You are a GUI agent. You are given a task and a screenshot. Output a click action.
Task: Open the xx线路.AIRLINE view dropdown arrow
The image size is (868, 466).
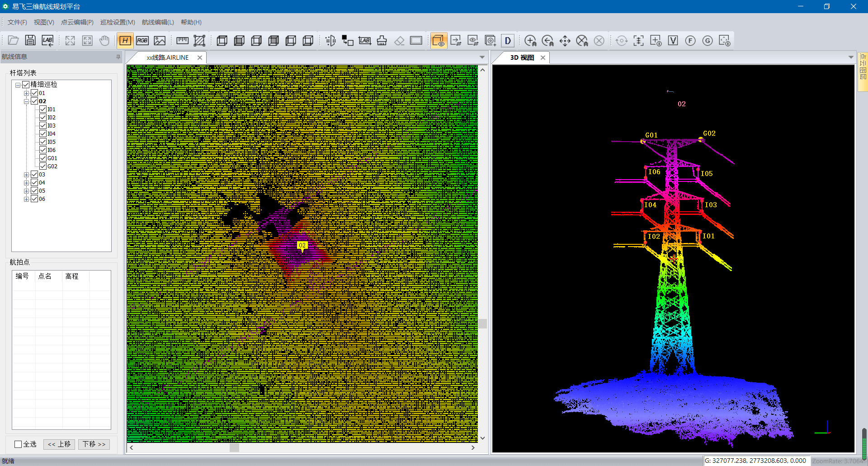point(482,57)
